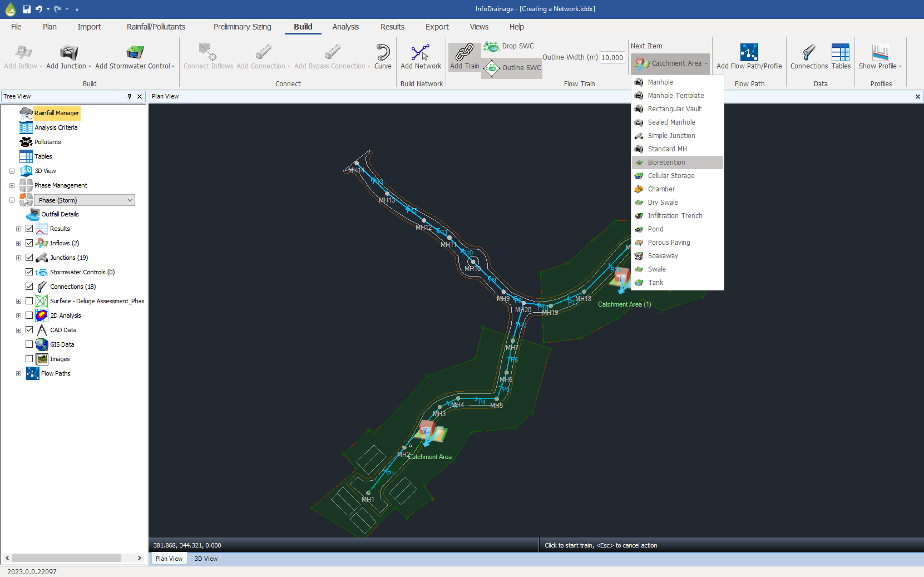Close the Tree View panel
Image resolution: width=924 pixels, height=577 pixels.
[140, 96]
